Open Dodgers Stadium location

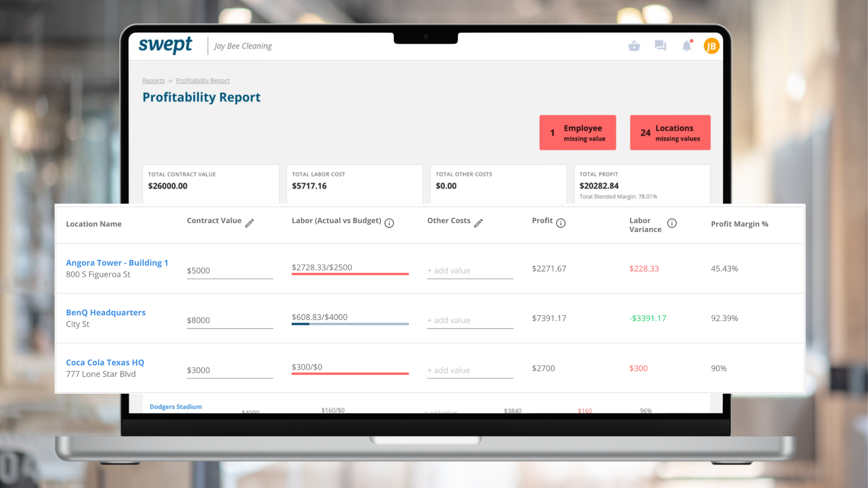(176, 407)
